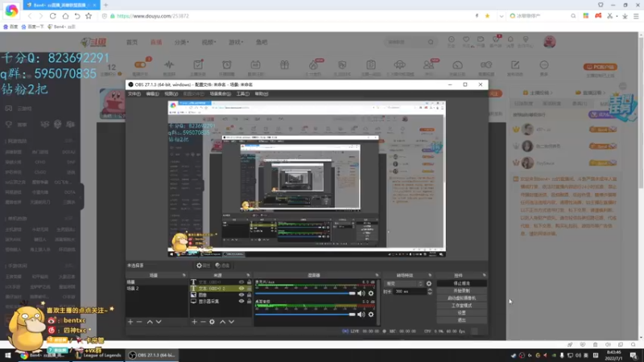Open the history clock icon in Douyu header
Screen dimensions: 644x362
[x=451, y=39]
